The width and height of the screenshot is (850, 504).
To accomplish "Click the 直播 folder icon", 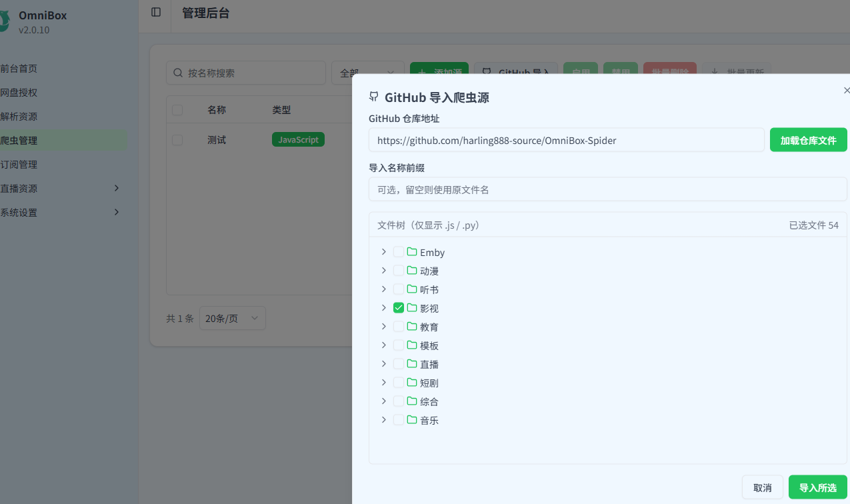I will point(412,364).
